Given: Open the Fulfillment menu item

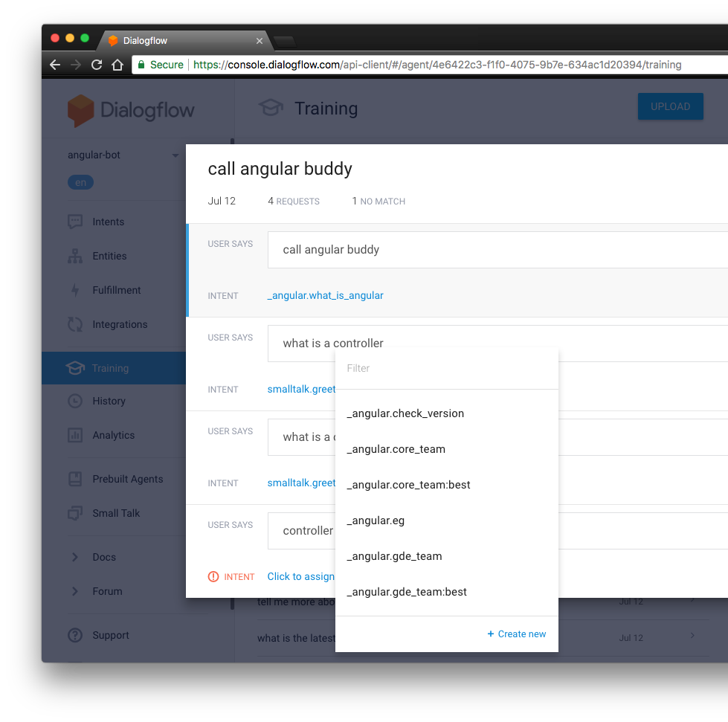Looking at the screenshot, I should (117, 290).
